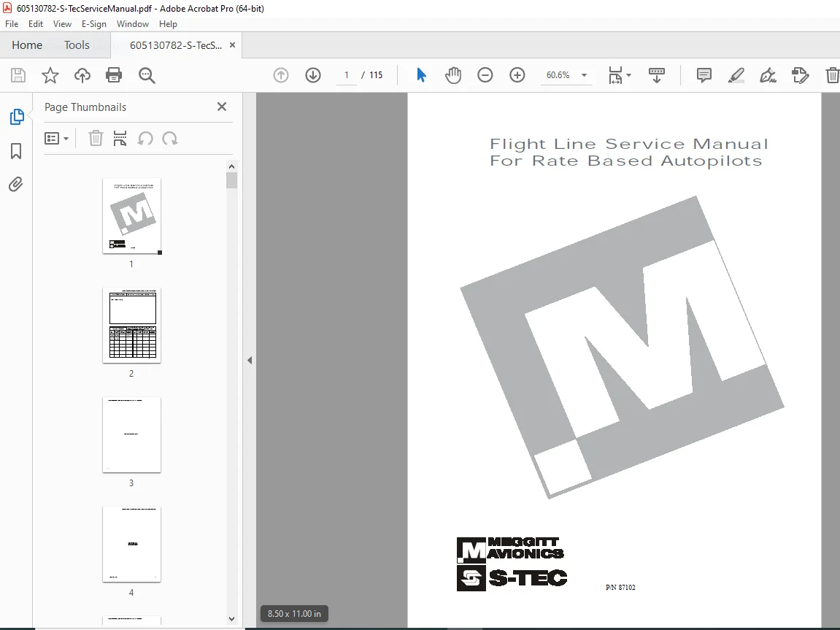Viewport: 840px width, 630px height.
Task: Open the Attachments paperclip panel
Action: click(16, 184)
